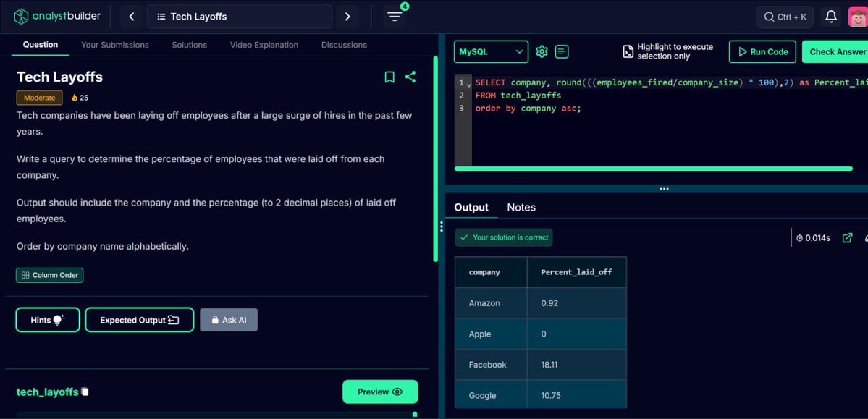Image resolution: width=868 pixels, height=419 pixels.
Task: Open the Ctrl + K search box
Action: coord(785,17)
